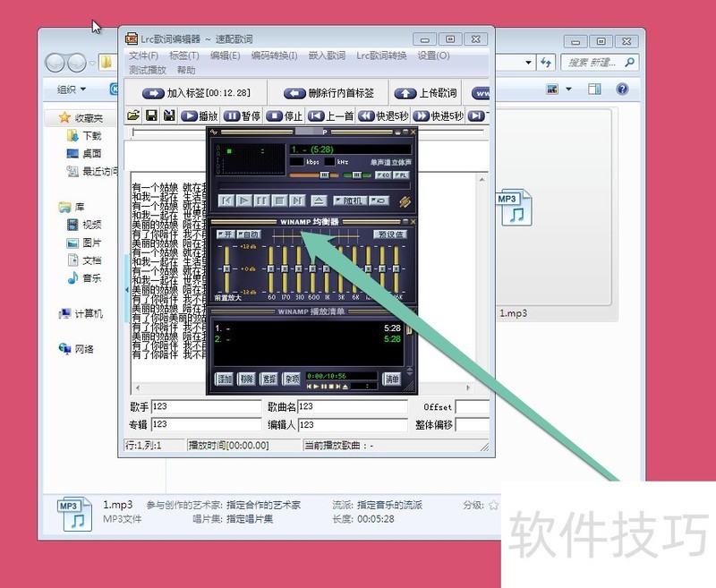716x588 pixels.
Task: Click 删除行内首标签 delete tag button
Action: point(328,93)
